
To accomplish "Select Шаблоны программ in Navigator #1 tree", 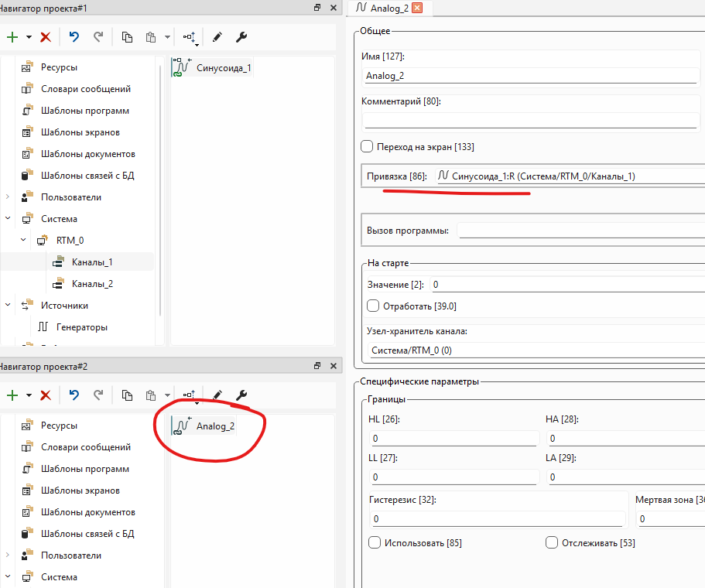I will [85, 111].
